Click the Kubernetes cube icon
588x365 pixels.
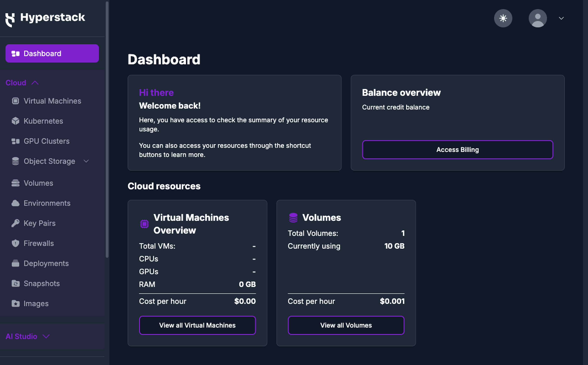point(15,121)
